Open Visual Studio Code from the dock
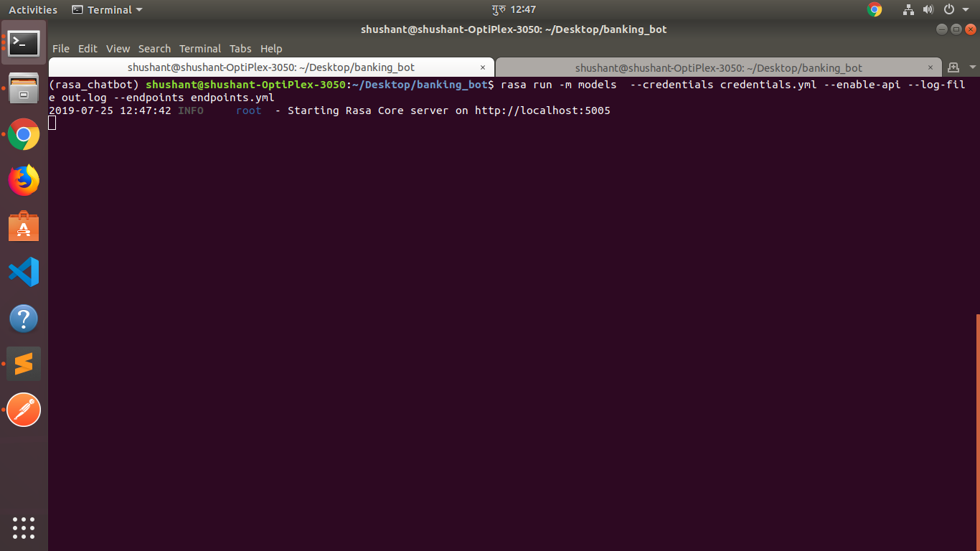Image resolution: width=980 pixels, height=551 pixels. 24,272
